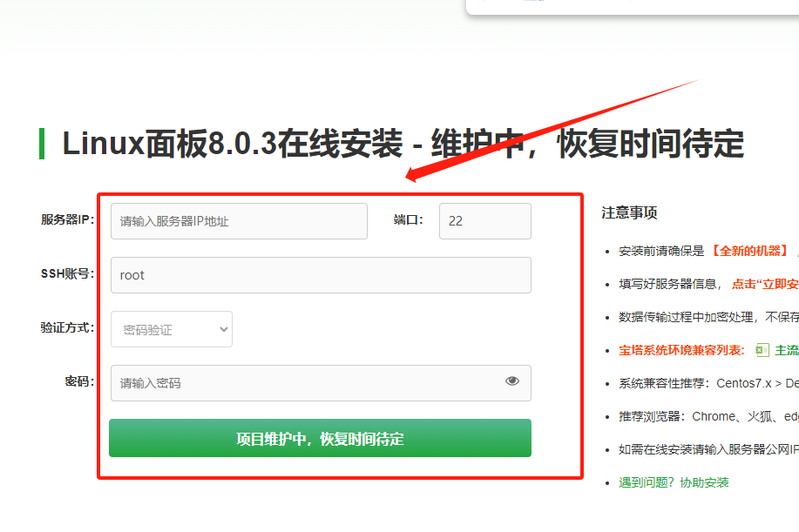Click the 服务器IP label
This screenshot has width=799, height=532.
(67, 219)
